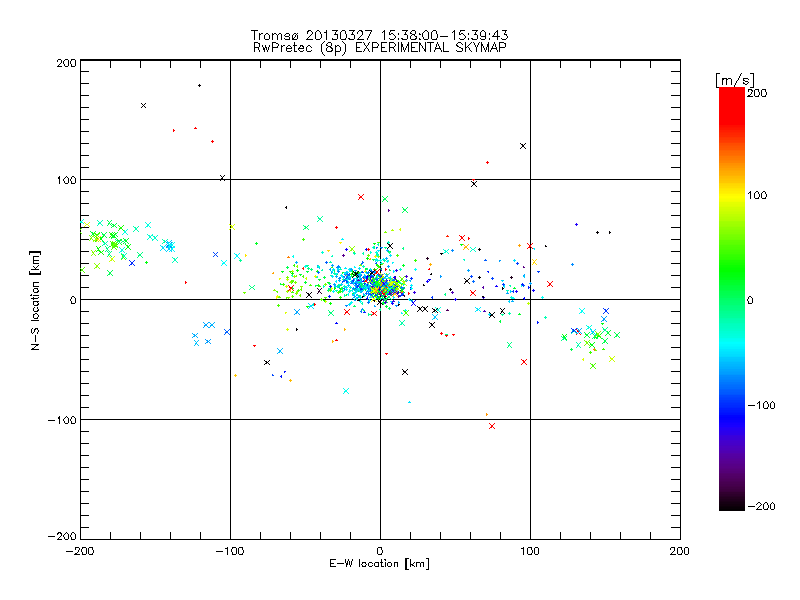Select the black X marker near (-158, 162) km
Screen dimensions: 800x600
143,106
